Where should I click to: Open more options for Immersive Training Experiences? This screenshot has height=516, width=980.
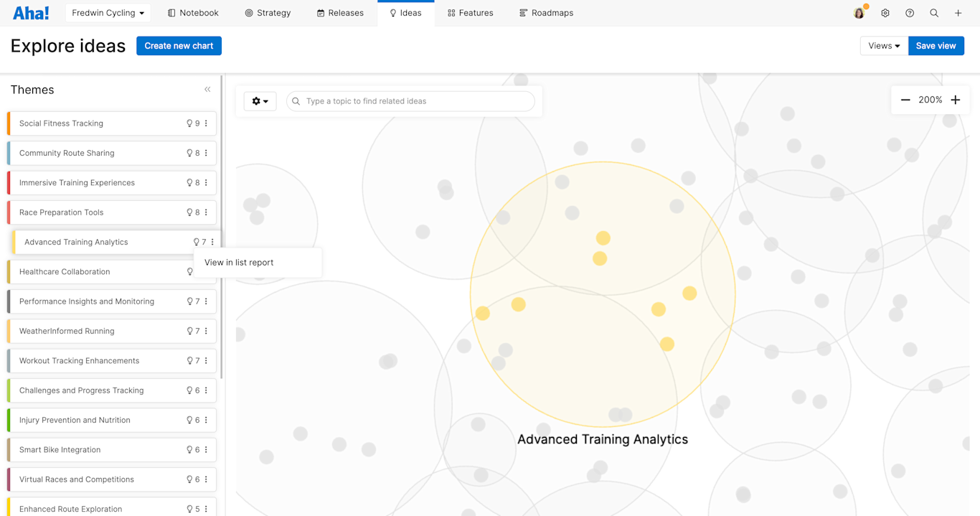pos(206,183)
